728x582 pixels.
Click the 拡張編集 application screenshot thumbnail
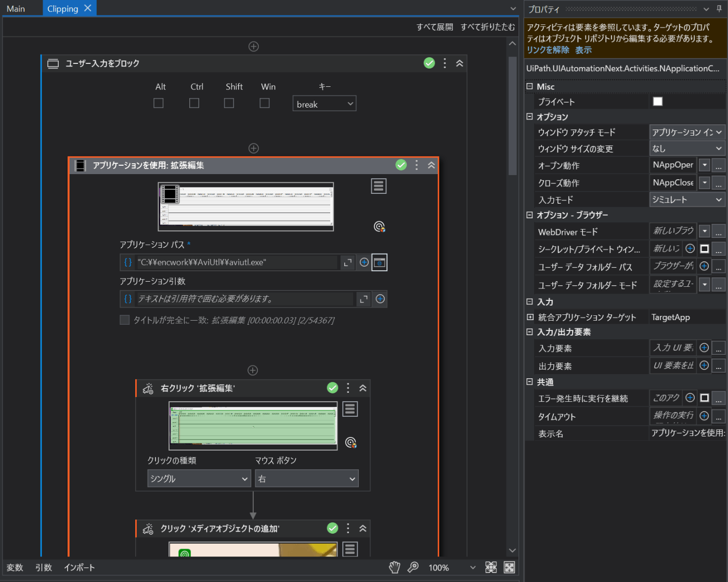click(x=246, y=206)
